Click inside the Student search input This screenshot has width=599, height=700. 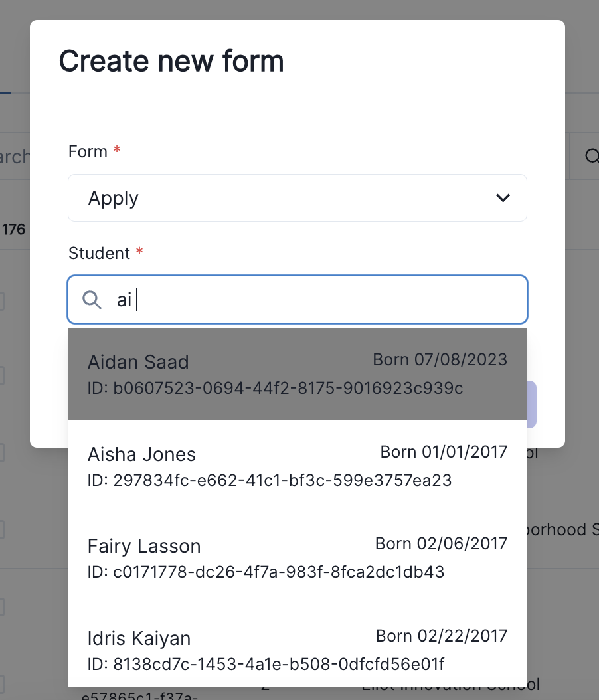click(x=266, y=300)
